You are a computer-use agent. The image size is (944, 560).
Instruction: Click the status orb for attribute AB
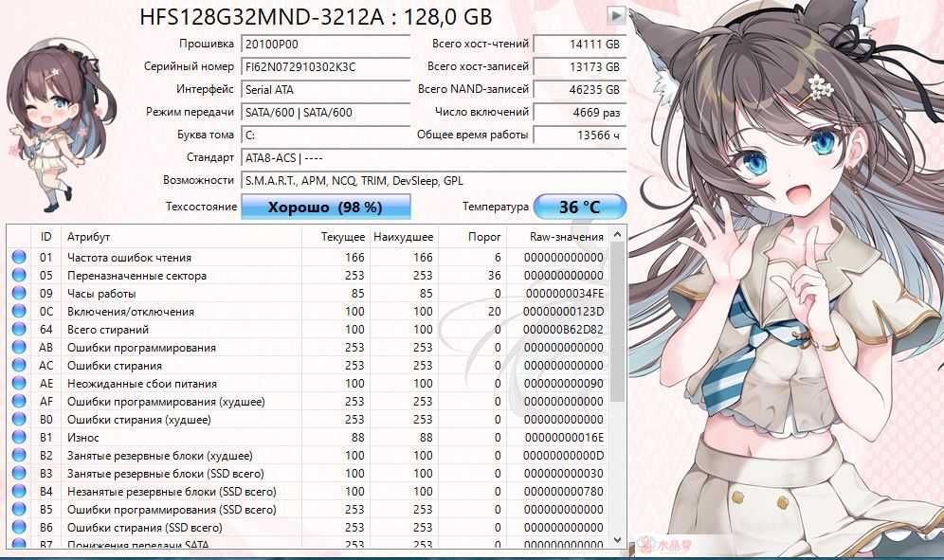[19, 348]
